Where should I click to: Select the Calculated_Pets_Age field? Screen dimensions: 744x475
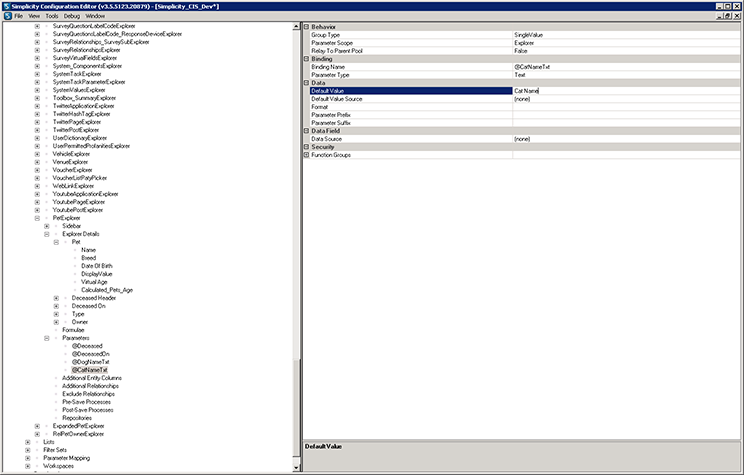(x=107, y=290)
